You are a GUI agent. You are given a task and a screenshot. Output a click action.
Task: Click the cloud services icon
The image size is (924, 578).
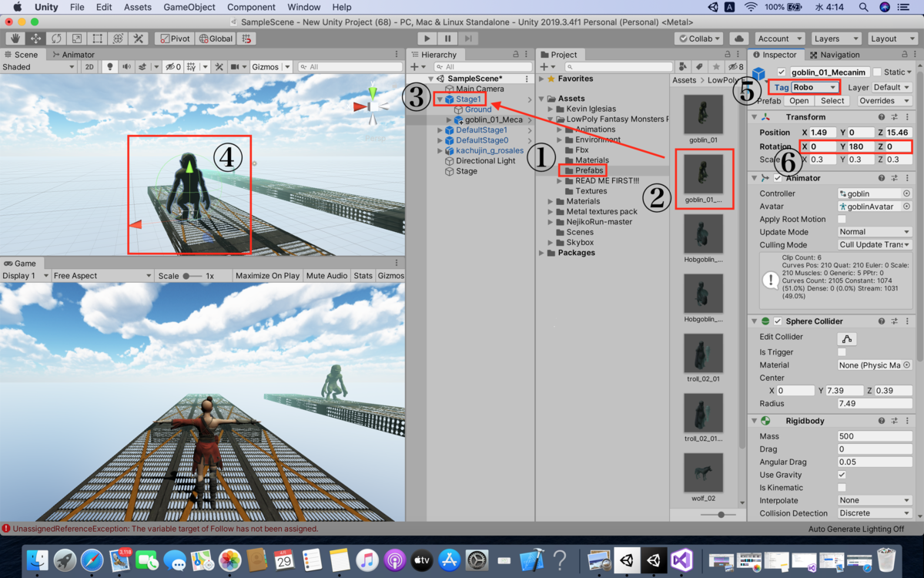[x=738, y=39]
